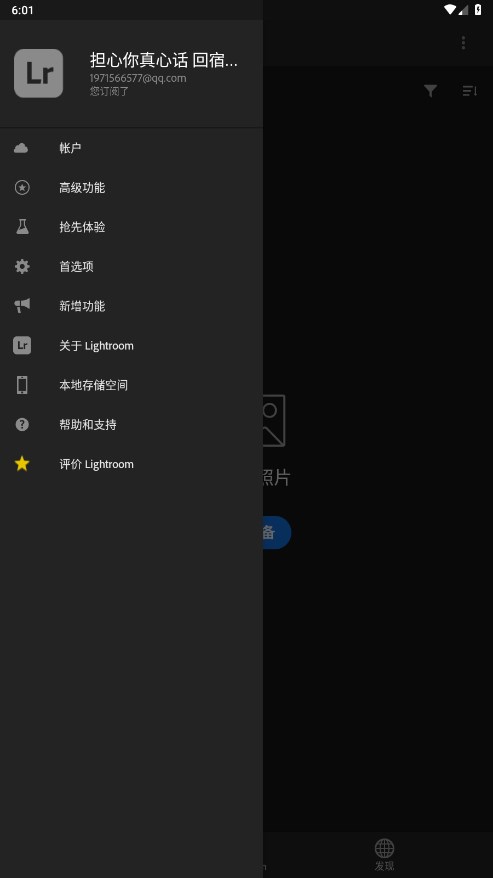This screenshot has height=878, width=493.
Task: Select the flask icon for 抢先体验
Action: (x=22, y=227)
